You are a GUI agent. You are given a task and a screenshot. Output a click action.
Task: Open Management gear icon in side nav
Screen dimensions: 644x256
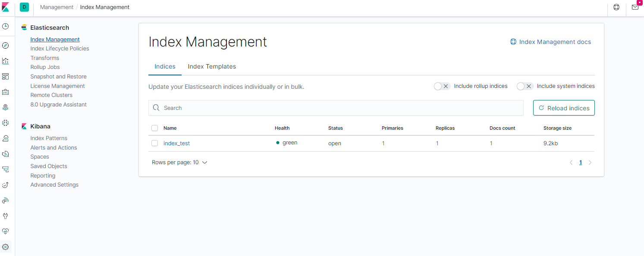[x=5, y=247]
